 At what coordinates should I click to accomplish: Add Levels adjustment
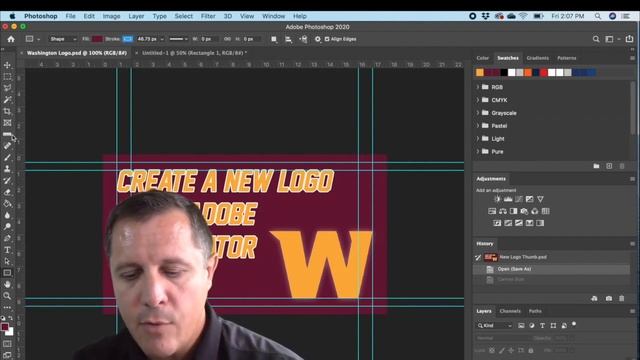508,199
